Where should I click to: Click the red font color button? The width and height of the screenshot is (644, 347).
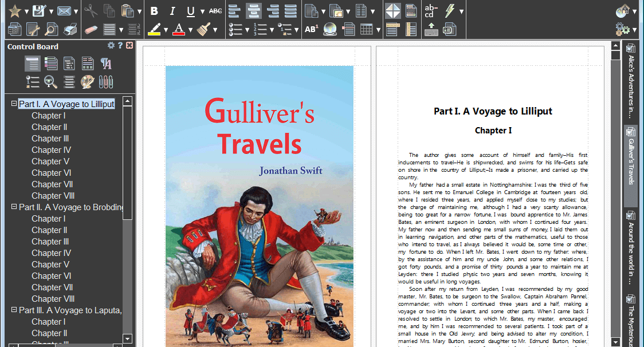coord(179,29)
